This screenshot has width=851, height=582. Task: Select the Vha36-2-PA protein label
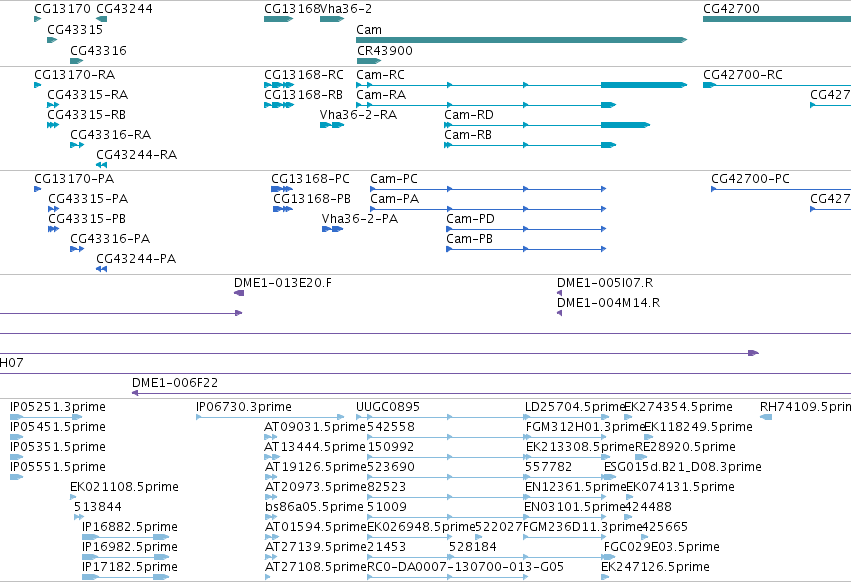[x=360, y=219]
